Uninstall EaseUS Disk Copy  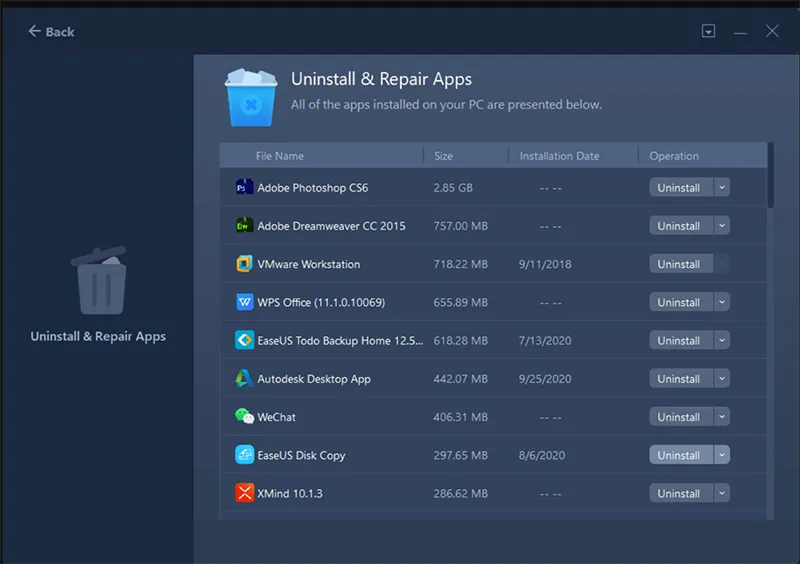coord(681,455)
